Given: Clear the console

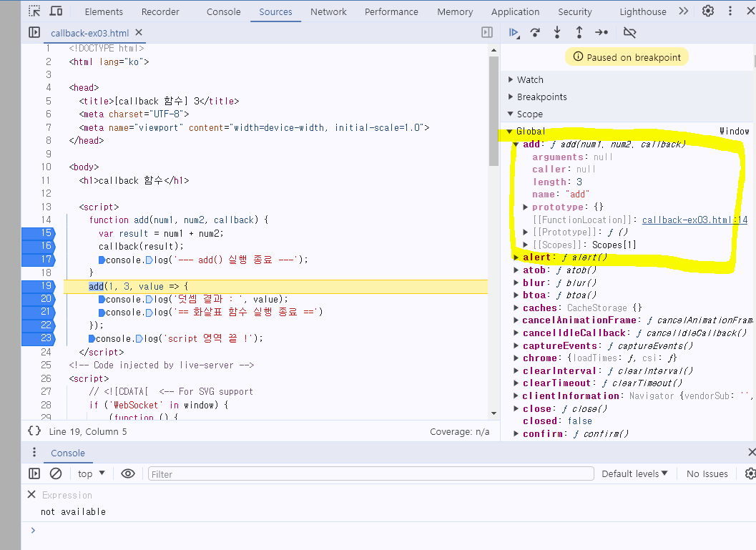Looking at the screenshot, I should click(56, 473).
